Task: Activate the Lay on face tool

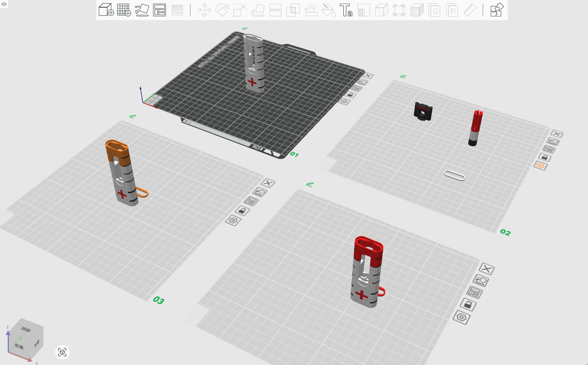Action: 258,10
